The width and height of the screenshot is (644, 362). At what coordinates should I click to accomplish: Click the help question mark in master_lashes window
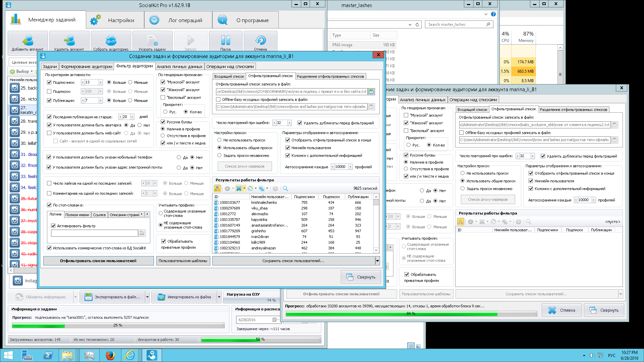[x=493, y=14]
